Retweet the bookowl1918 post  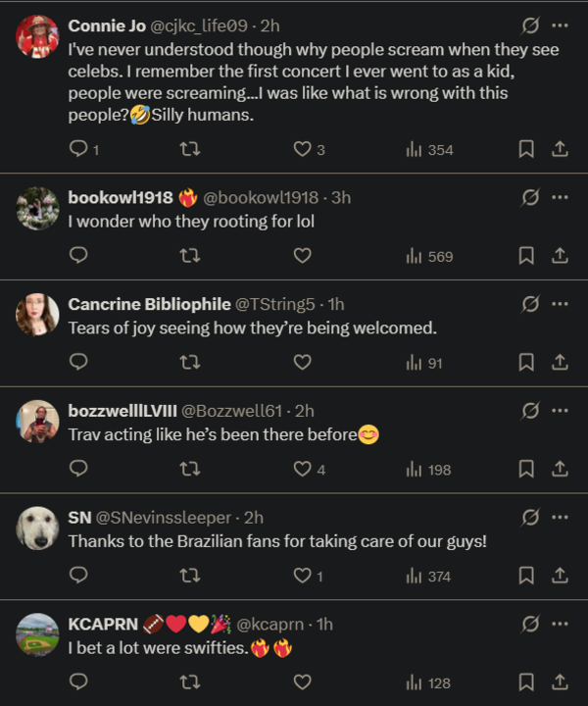191,256
